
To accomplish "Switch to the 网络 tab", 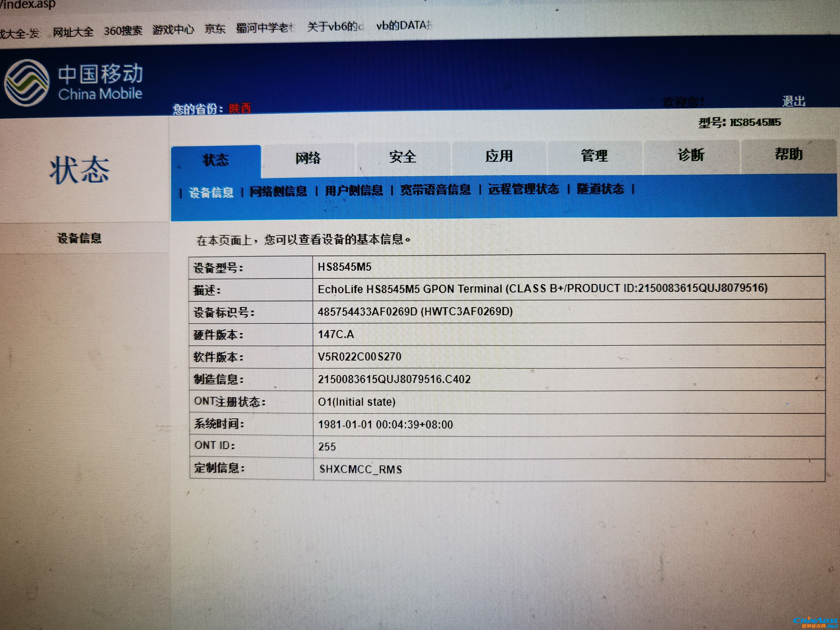I will (x=308, y=157).
